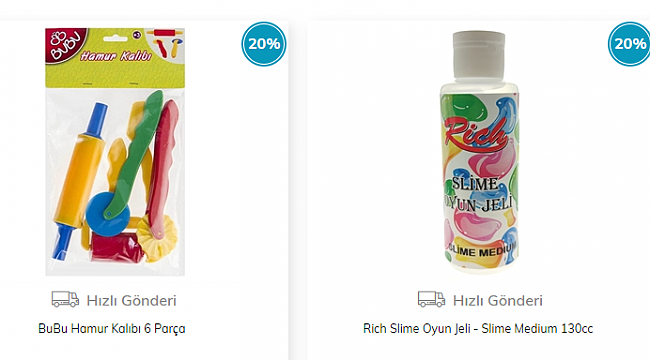Open BuBu Hamur Kalıbı 6 Parça title link
Image resolution: width=650 pixels, height=360 pixels.
point(112,328)
